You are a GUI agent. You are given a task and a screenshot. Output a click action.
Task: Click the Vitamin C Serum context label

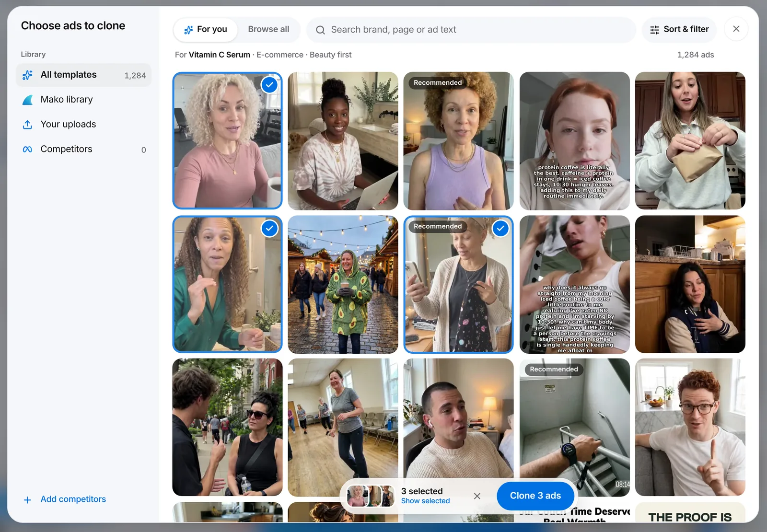[x=220, y=55]
